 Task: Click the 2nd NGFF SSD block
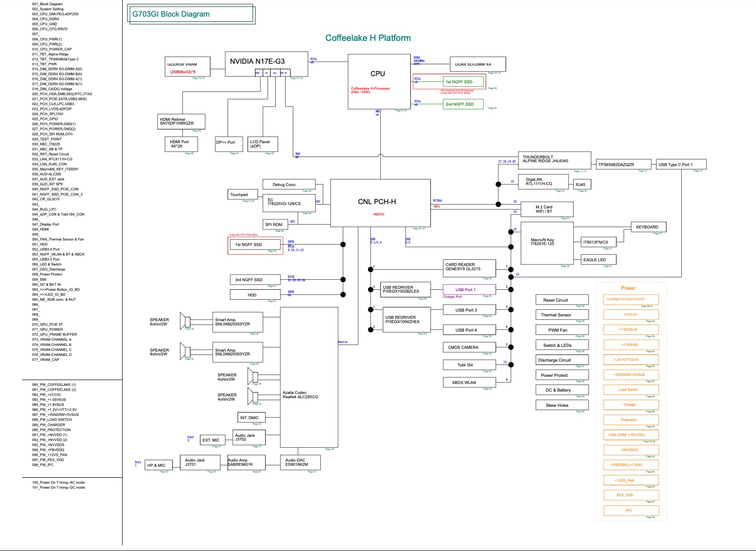pyautogui.click(x=463, y=104)
